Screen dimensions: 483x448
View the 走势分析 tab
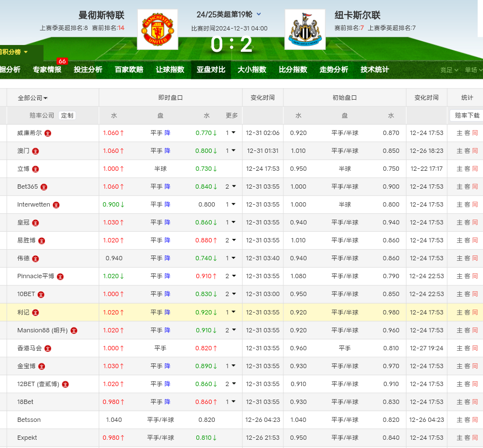coord(334,70)
